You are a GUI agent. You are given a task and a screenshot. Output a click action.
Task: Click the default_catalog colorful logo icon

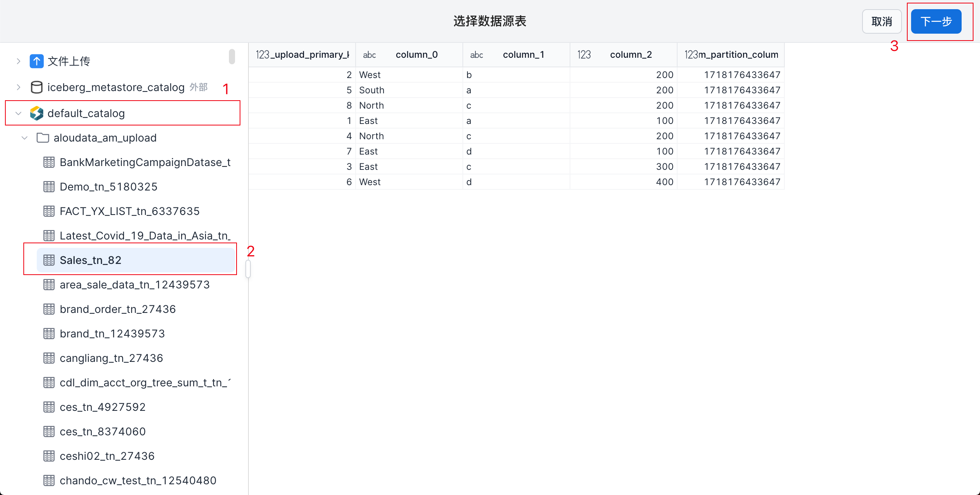tap(36, 113)
